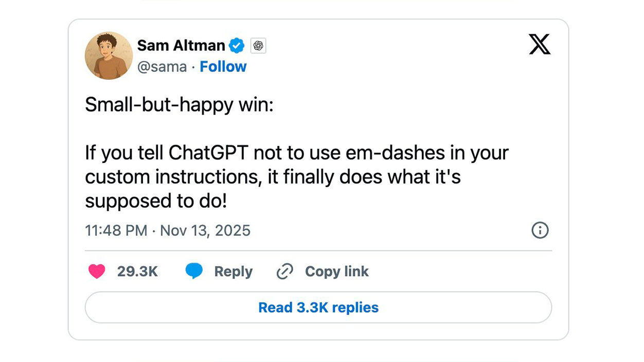
Task: Click the Nov 13, 2025 date link
Action: 205,230
